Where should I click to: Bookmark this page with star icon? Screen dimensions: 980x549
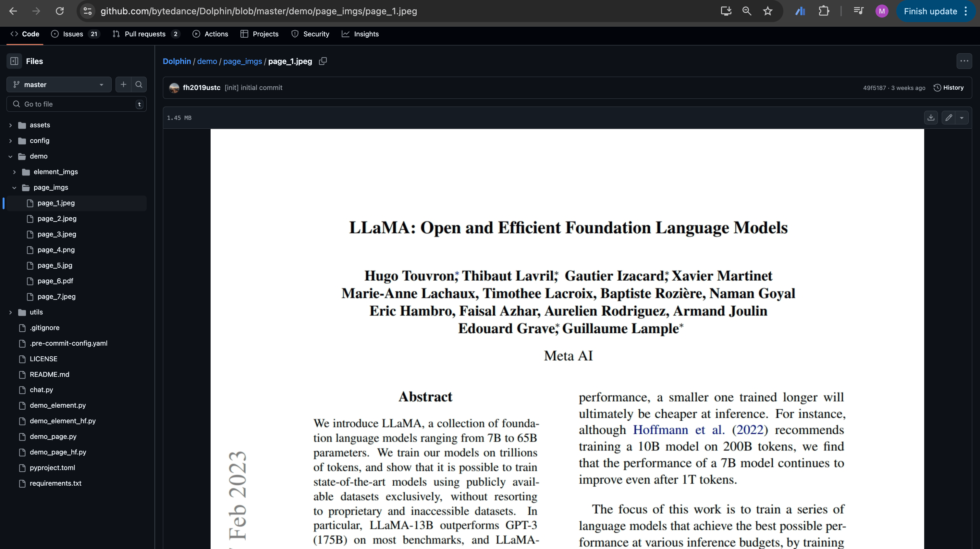[768, 11]
